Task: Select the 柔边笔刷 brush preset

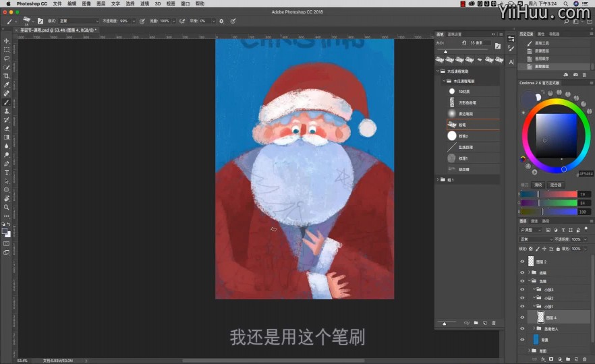Action: [x=473, y=114]
